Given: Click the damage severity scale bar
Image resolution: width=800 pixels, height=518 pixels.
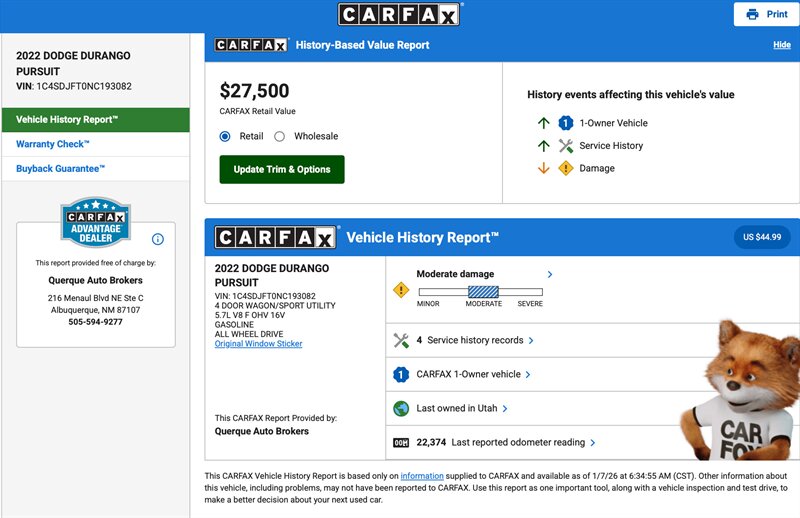Looking at the screenshot, I should 482,291.
